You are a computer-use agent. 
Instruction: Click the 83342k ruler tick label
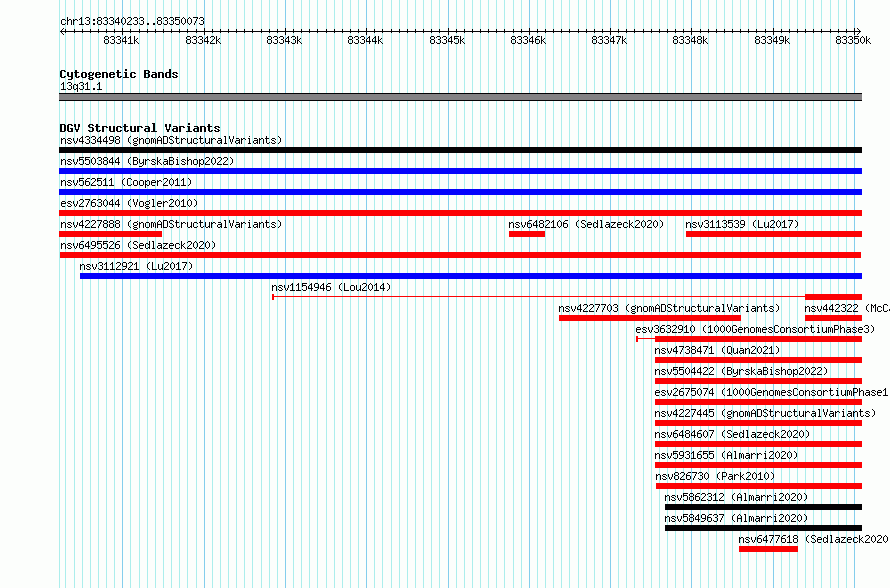[x=203, y=40]
